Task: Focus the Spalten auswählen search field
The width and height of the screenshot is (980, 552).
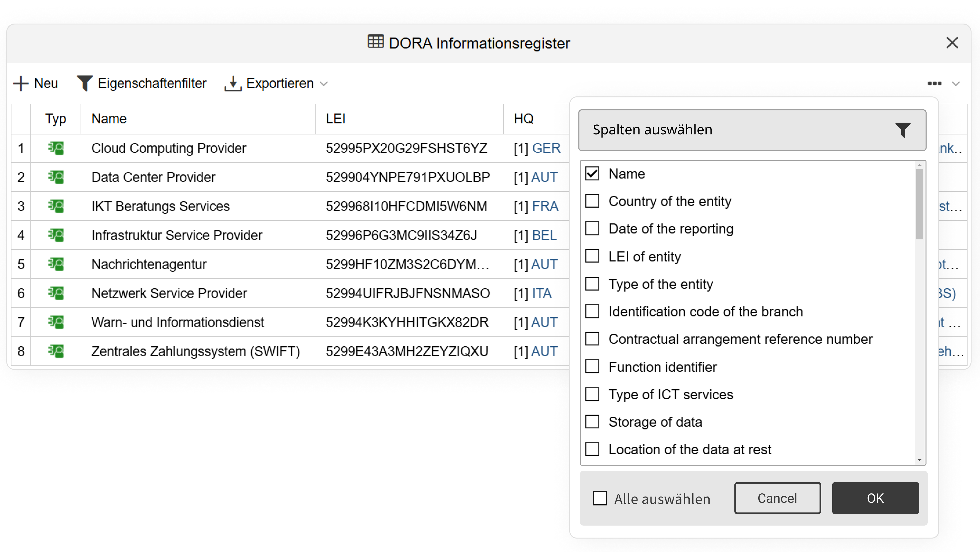Action: coord(752,130)
